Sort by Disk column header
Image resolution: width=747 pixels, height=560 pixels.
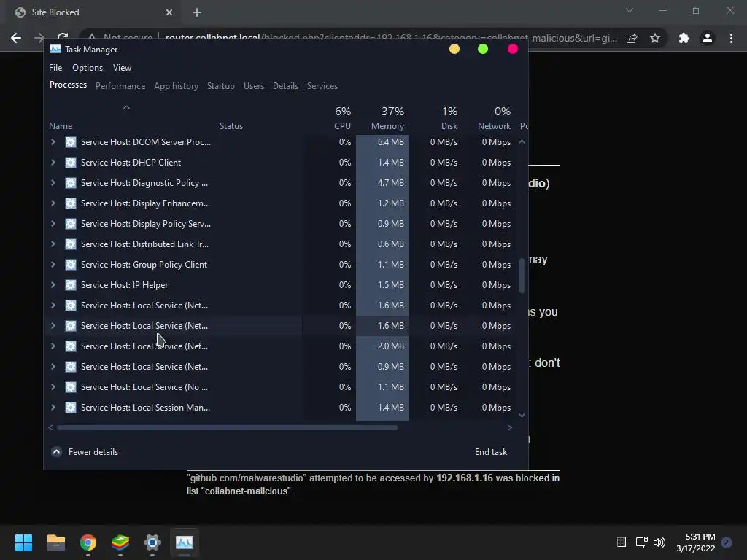[x=449, y=125]
